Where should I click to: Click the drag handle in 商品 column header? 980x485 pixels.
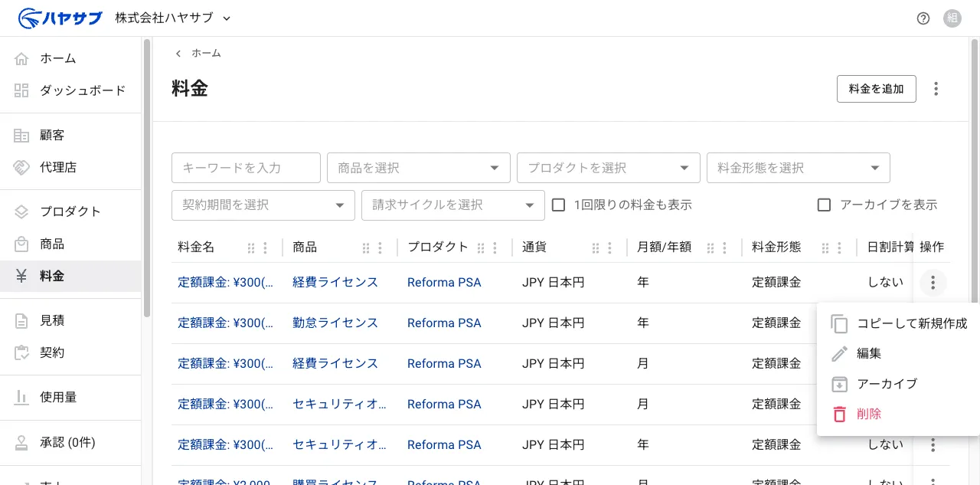366,248
